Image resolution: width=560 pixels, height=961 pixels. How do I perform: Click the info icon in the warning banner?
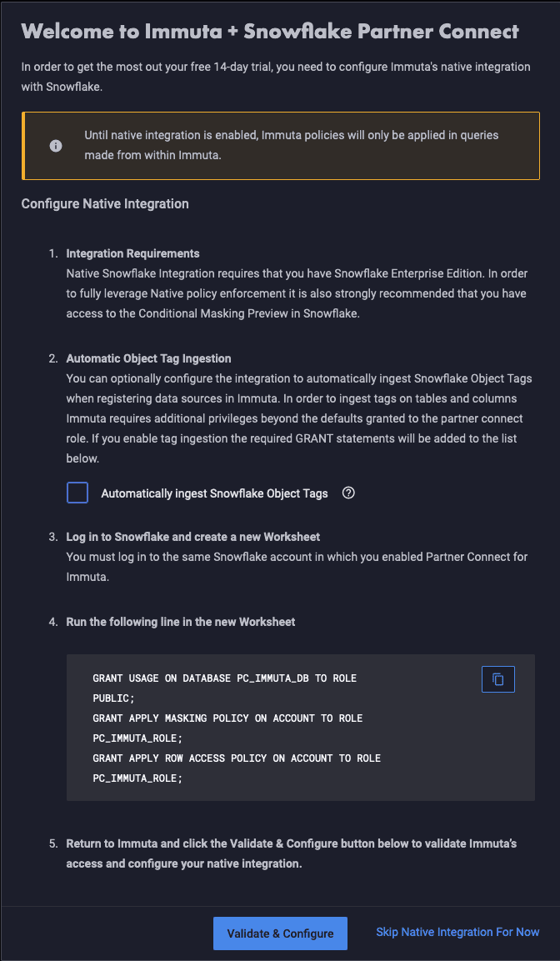(x=56, y=146)
